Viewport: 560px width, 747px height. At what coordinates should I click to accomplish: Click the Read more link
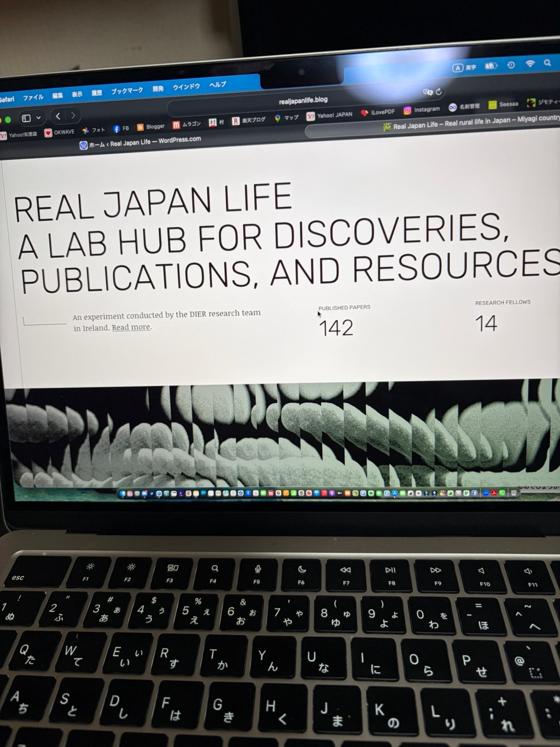point(131,327)
